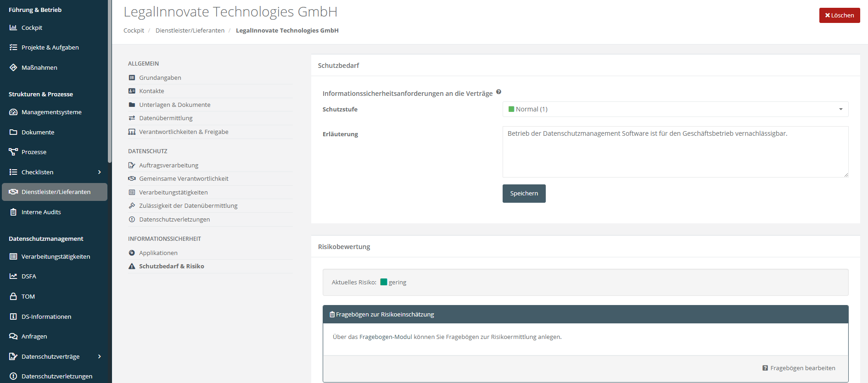Click the green gering risk color indicator
This screenshot has width=868, height=383.
pos(384,282)
